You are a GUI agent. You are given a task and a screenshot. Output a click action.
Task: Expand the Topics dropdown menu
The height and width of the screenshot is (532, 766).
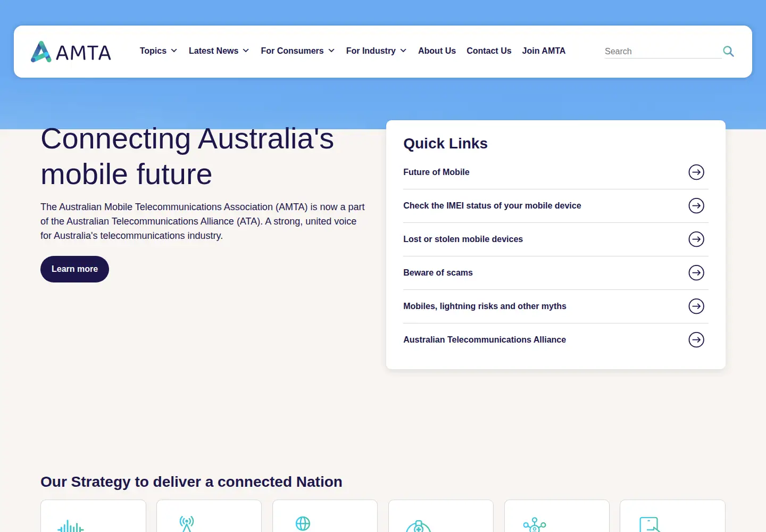159,51
